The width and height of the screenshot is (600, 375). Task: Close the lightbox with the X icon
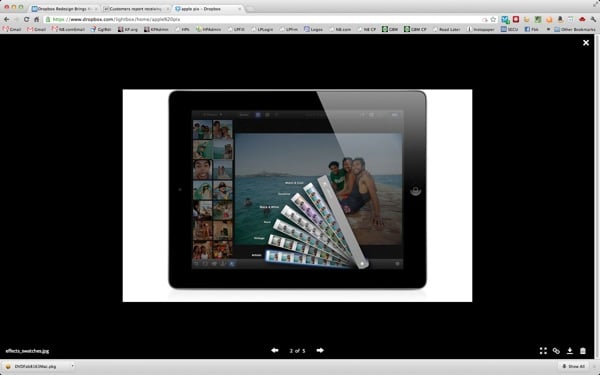(586, 43)
